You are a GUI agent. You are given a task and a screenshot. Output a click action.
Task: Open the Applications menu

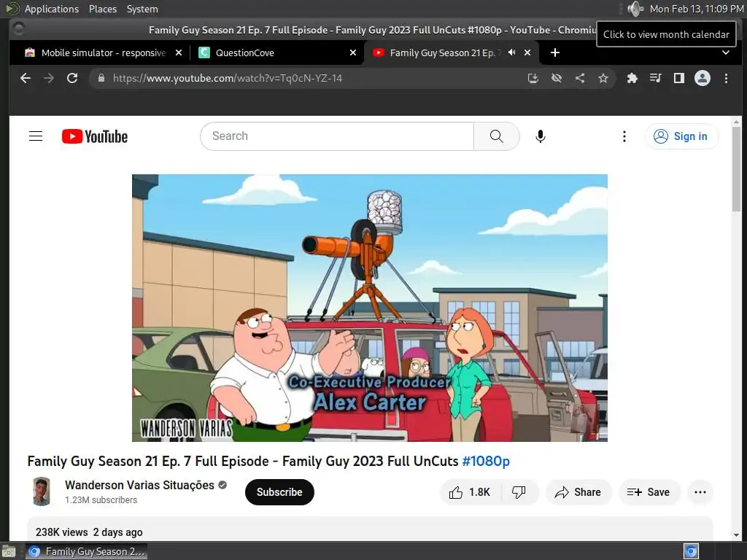click(x=52, y=9)
